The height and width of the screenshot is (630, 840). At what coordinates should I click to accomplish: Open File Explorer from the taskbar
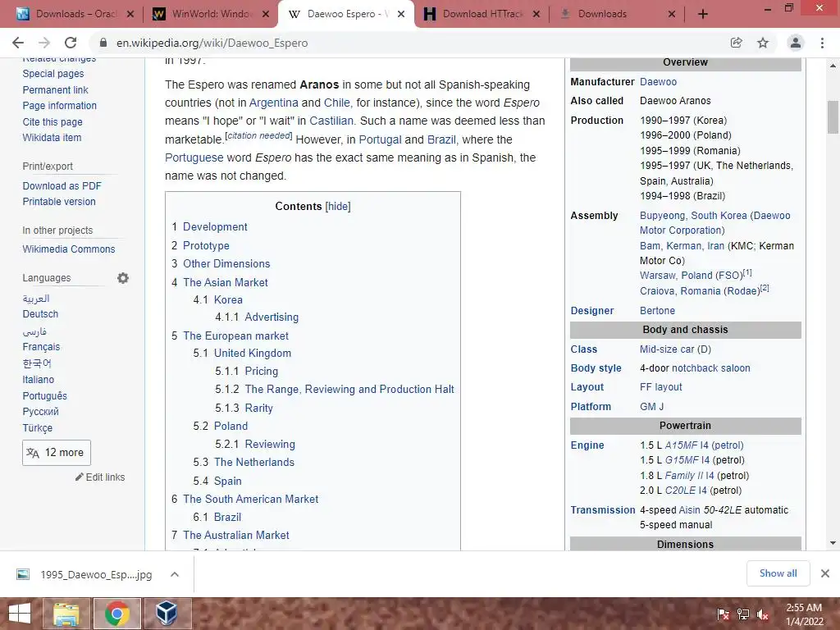(66, 614)
